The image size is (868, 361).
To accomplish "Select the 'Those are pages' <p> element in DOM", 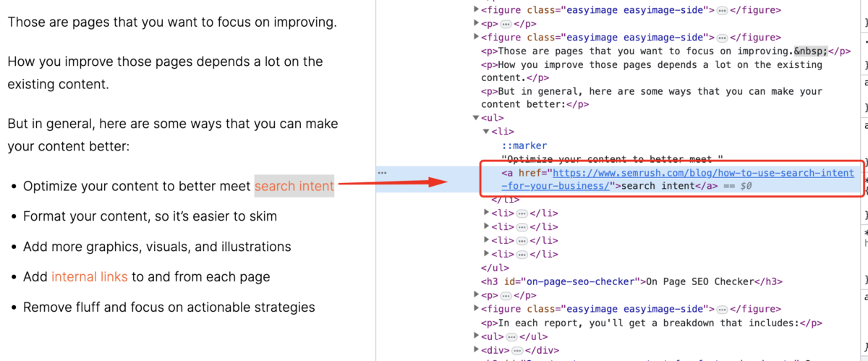I will (665, 51).
